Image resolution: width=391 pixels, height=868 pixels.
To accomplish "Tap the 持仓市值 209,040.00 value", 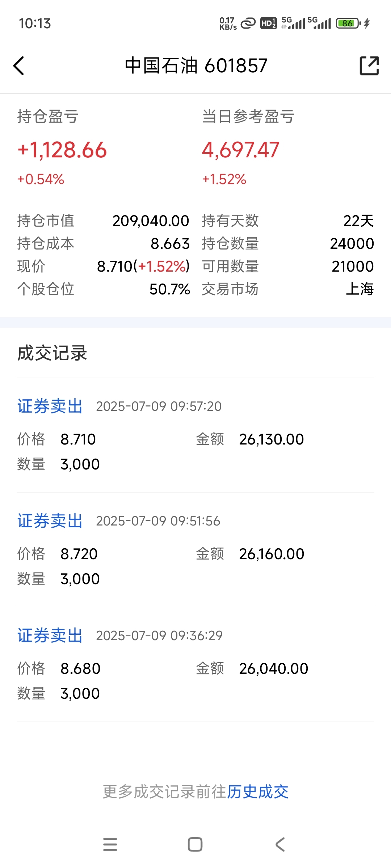I will coord(151,221).
